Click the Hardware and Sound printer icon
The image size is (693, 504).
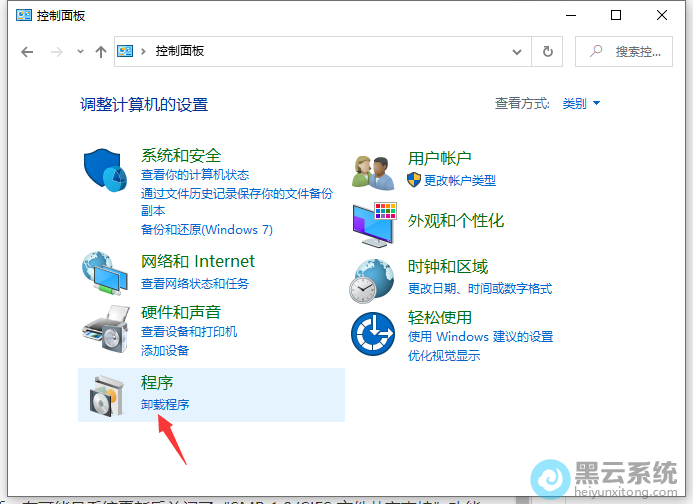pos(105,327)
